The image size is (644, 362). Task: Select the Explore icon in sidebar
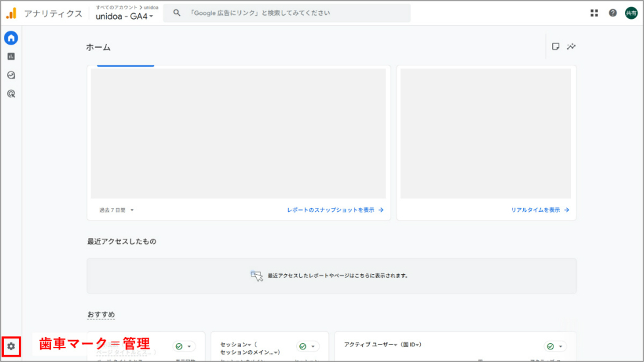(x=10, y=75)
